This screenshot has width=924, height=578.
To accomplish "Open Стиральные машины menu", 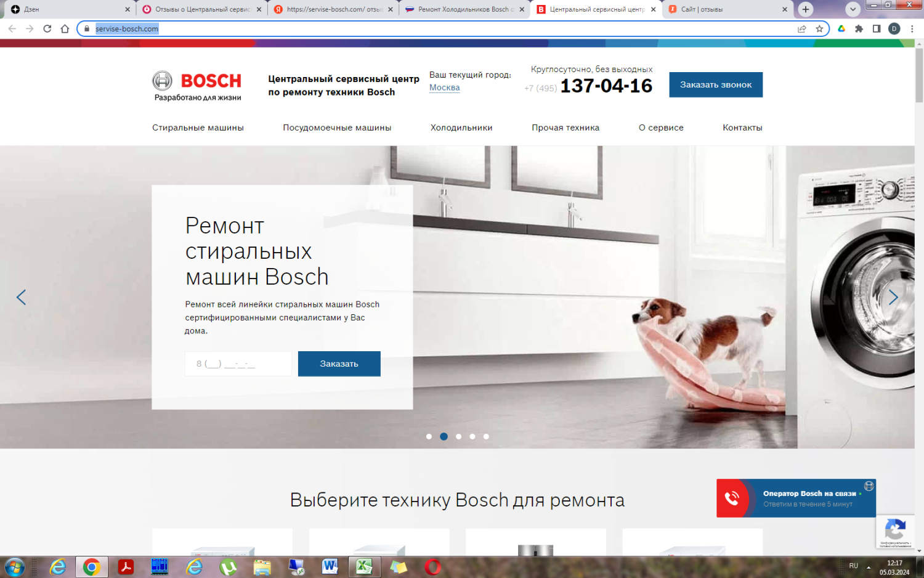I will point(198,128).
